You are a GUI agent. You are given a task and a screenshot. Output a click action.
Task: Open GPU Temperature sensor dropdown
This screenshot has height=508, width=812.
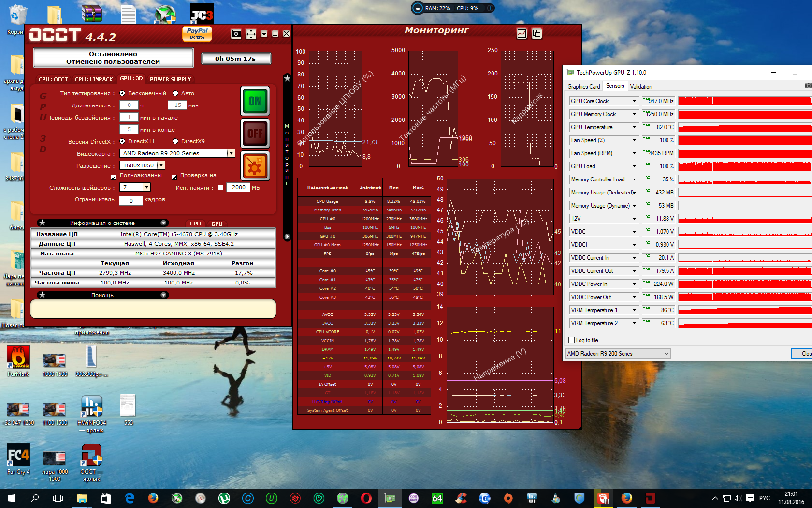pos(635,127)
